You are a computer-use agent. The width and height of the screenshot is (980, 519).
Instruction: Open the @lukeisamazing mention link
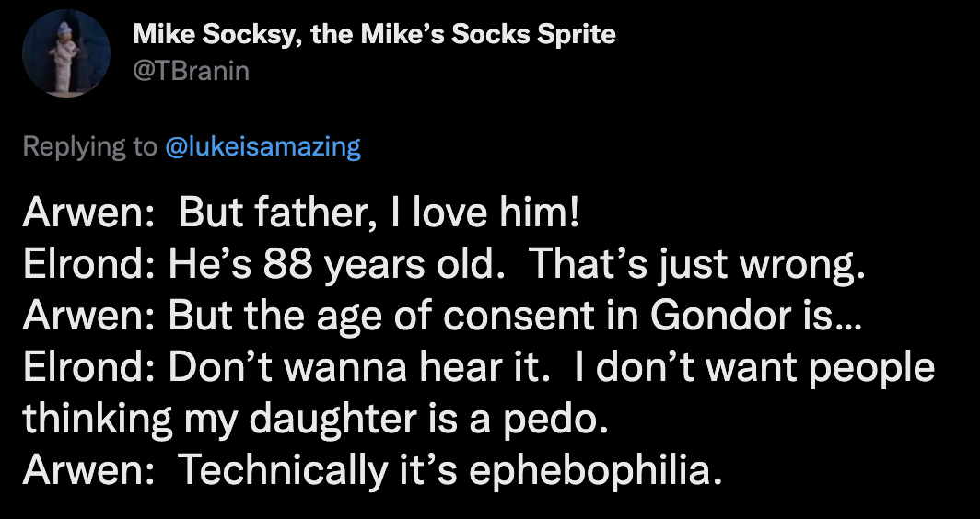[x=263, y=146]
